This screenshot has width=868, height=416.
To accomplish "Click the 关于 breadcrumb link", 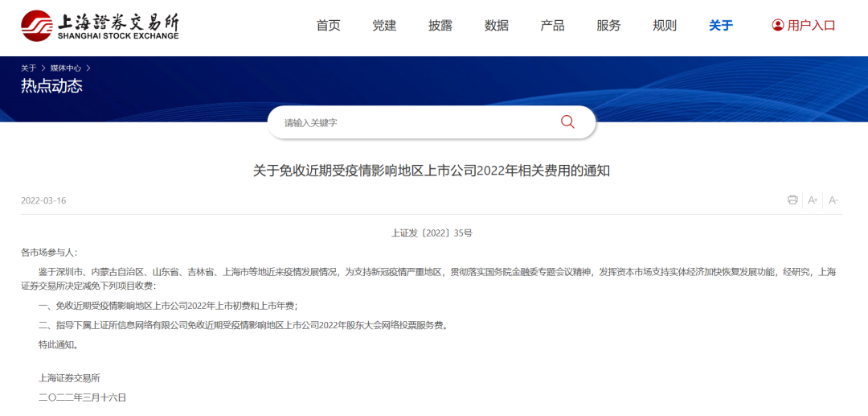I will [28, 68].
